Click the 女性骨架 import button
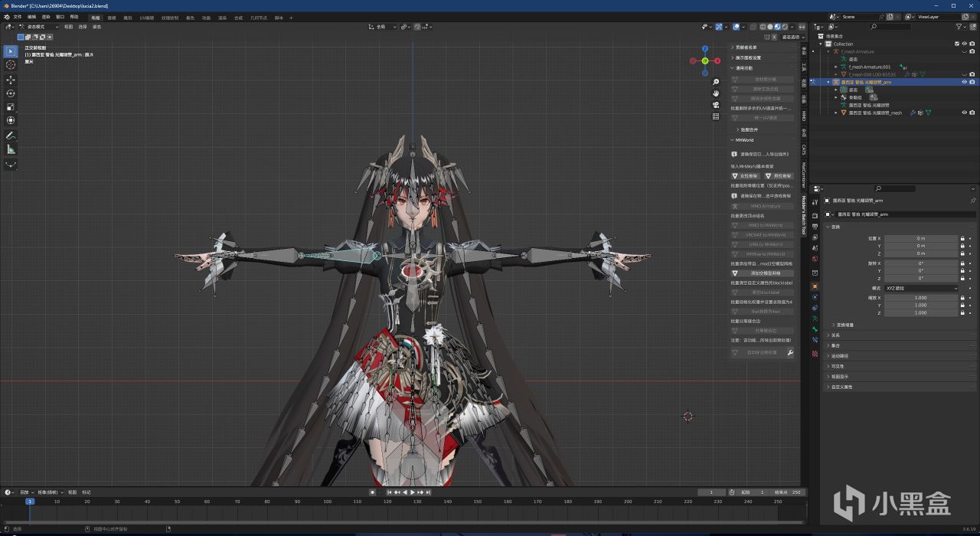The image size is (980, 536). (x=745, y=176)
